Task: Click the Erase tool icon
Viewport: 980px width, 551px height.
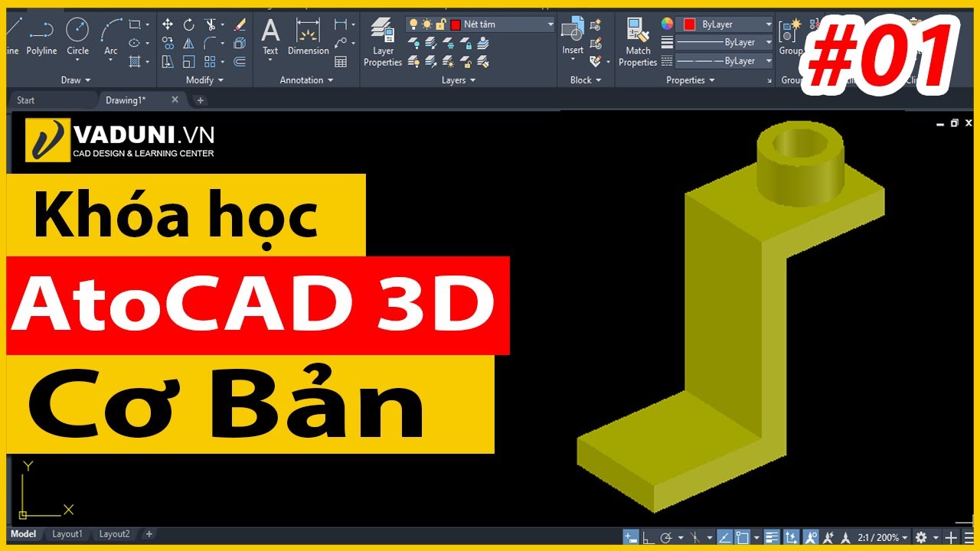Action: [240, 24]
